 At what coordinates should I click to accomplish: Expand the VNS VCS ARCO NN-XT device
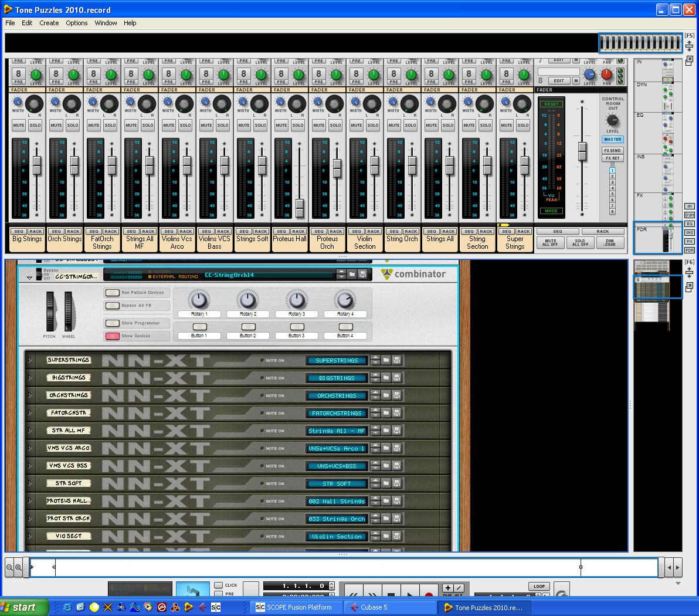tap(30, 448)
